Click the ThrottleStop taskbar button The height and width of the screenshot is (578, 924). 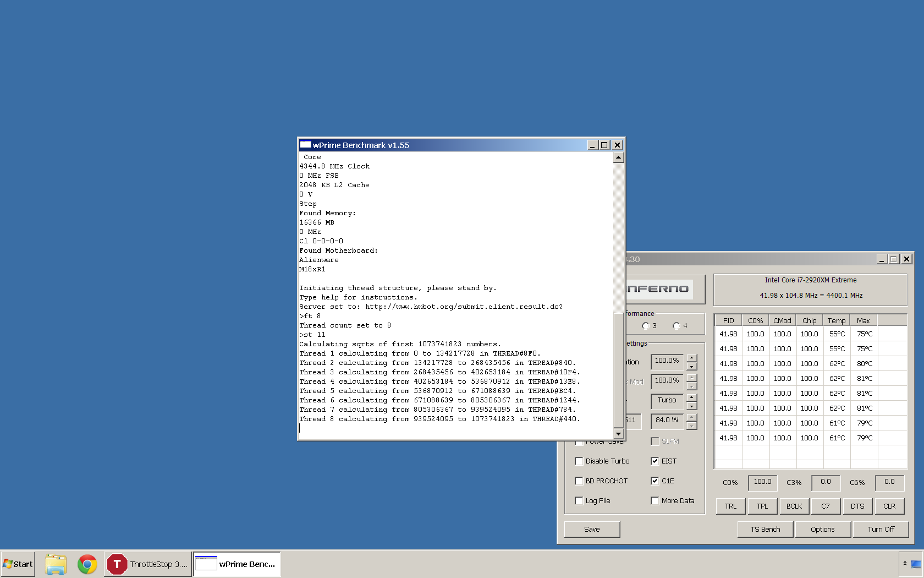pyautogui.click(x=148, y=564)
